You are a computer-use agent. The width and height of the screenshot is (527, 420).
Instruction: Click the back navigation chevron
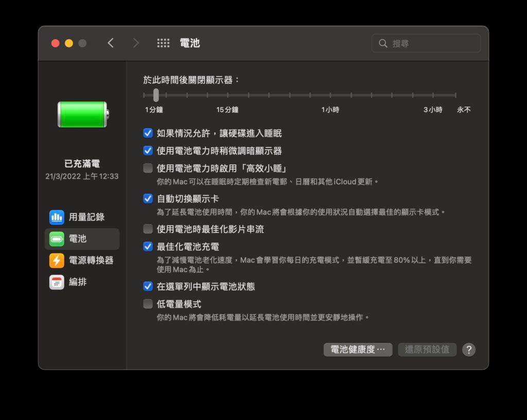[111, 43]
